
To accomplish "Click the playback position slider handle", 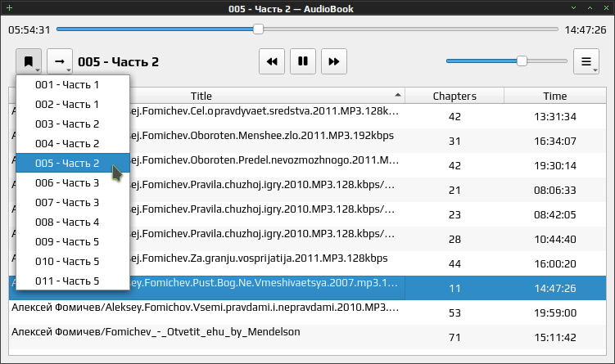I will pos(258,29).
